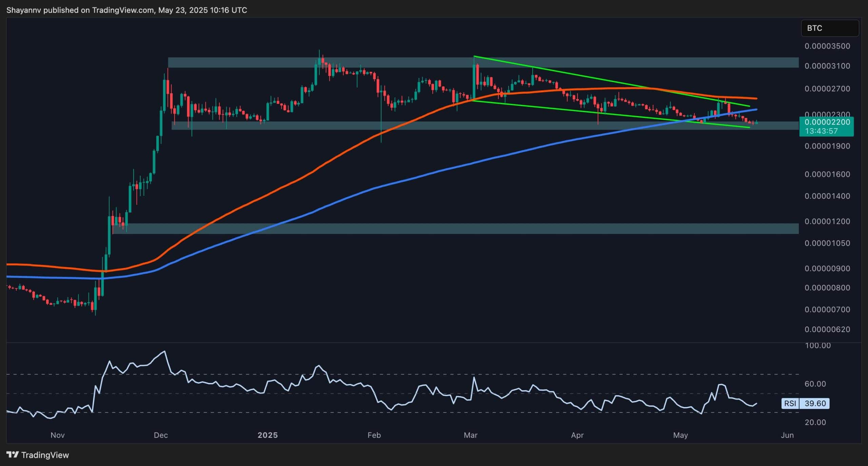Click the RSI indicator label badge

[x=790, y=403]
